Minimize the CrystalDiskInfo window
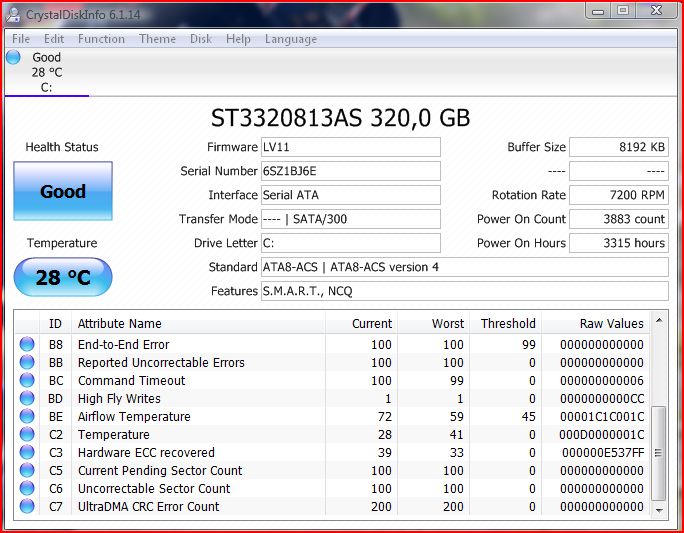This screenshot has width=684, height=533. pos(598,10)
